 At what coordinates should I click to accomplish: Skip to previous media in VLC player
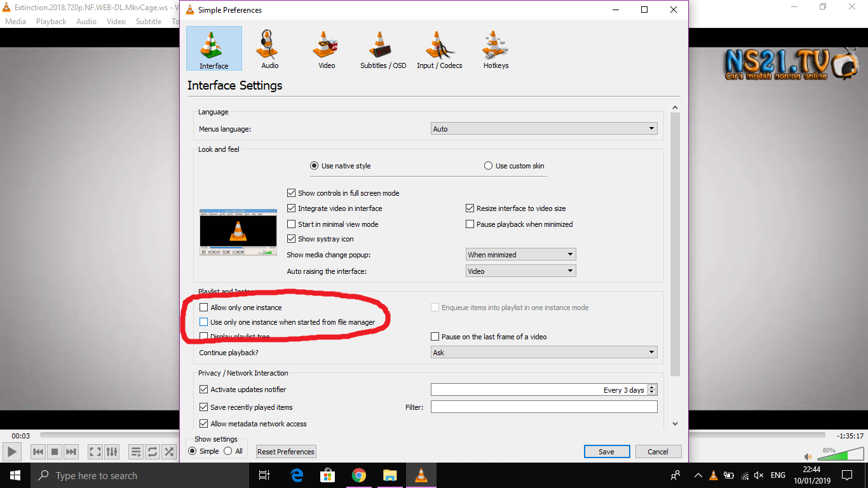[38, 452]
